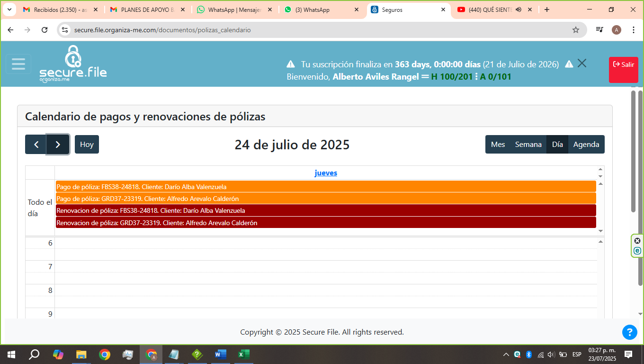Switch calendar to Mes view
This screenshot has width=644, height=364.
click(498, 145)
